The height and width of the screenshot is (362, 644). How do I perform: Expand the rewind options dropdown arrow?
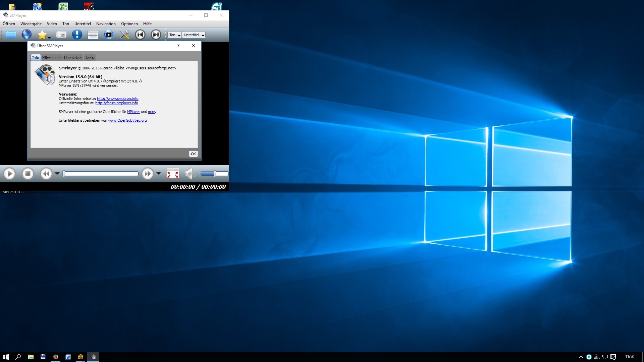point(57,174)
